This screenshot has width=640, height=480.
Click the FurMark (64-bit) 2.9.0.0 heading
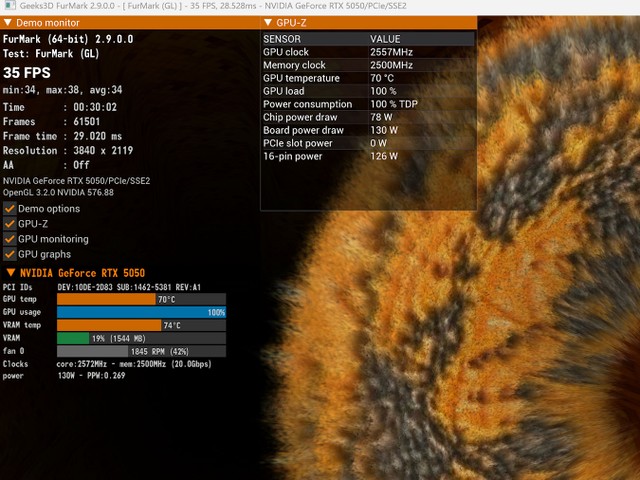click(68, 39)
